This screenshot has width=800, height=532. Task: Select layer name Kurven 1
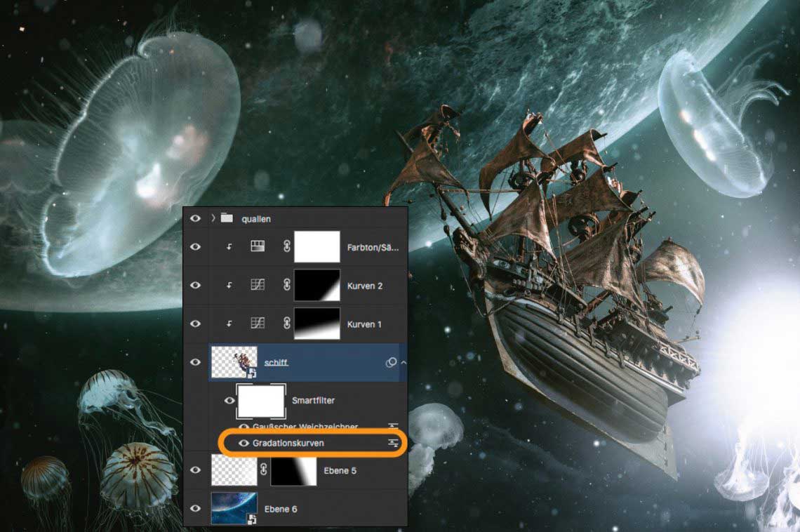click(364, 324)
